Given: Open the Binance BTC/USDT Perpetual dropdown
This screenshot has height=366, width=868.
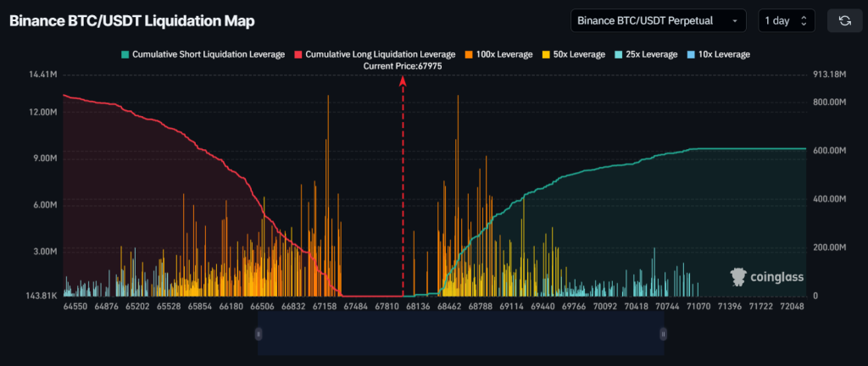Looking at the screenshot, I should [x=658, y=21].
